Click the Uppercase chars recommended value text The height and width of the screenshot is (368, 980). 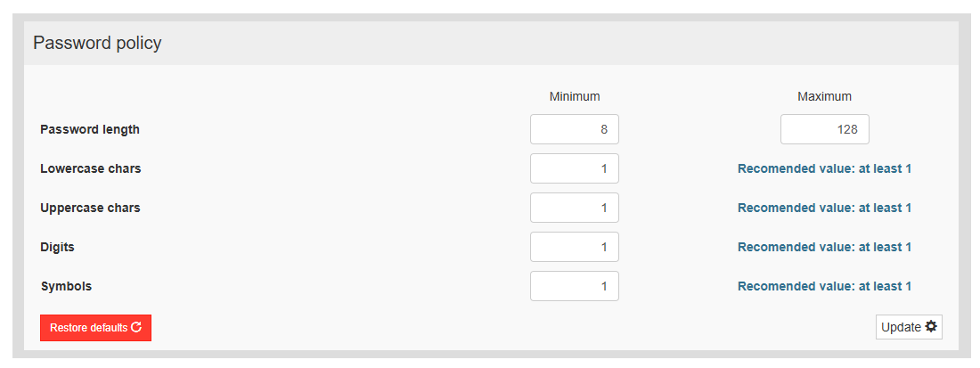[824, 208]
